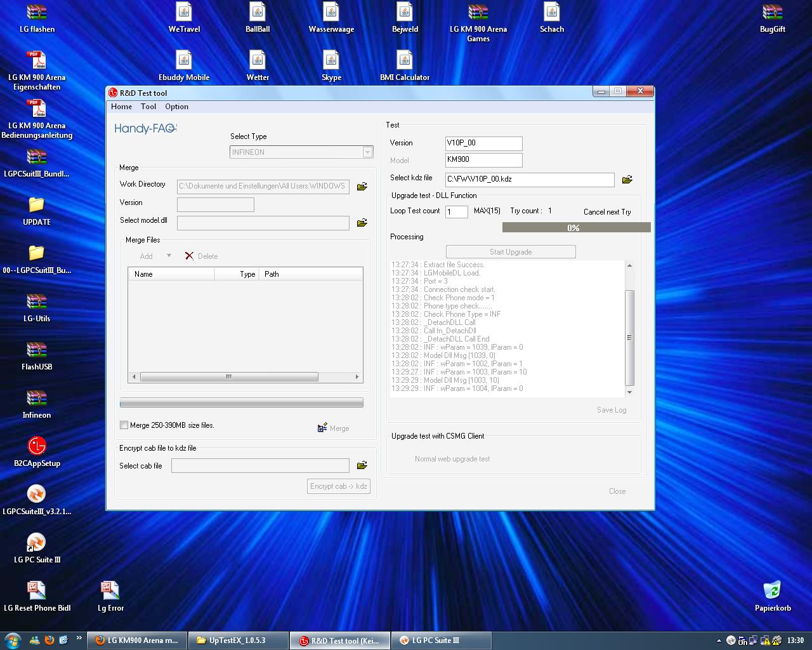Viewport: 812px width, 650px height.
Task: Click the 13:30 system clock
Action: [x=796, y=640]
